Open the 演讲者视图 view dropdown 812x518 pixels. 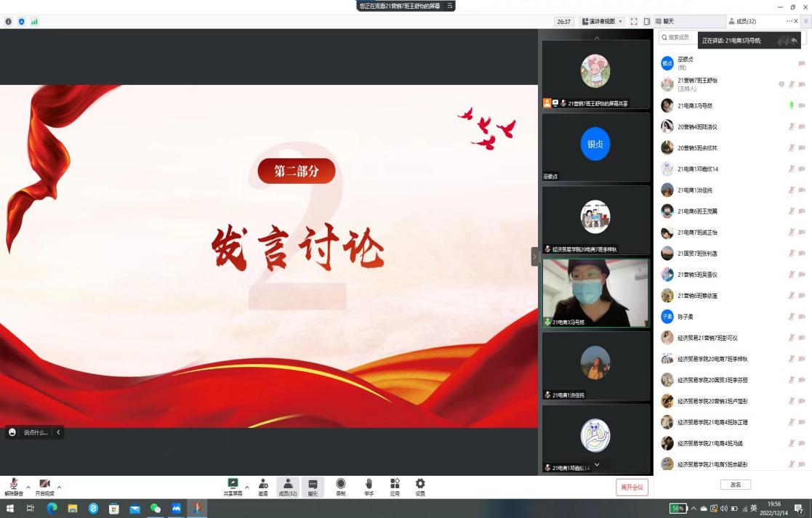[x=602, y=22]
